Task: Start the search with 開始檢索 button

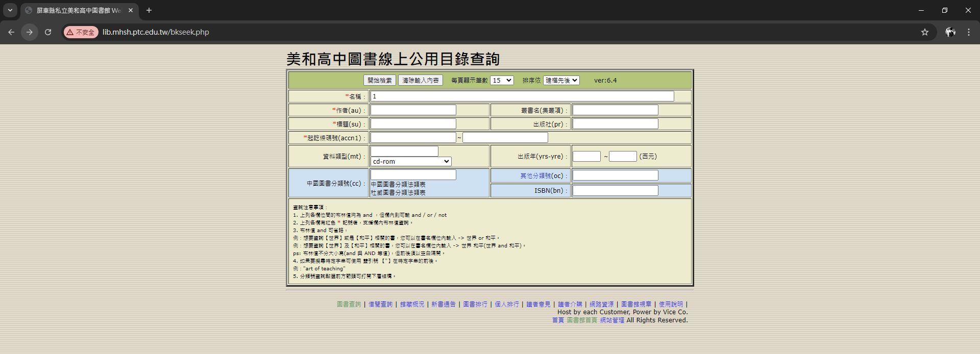Action: tap(380, 81)
